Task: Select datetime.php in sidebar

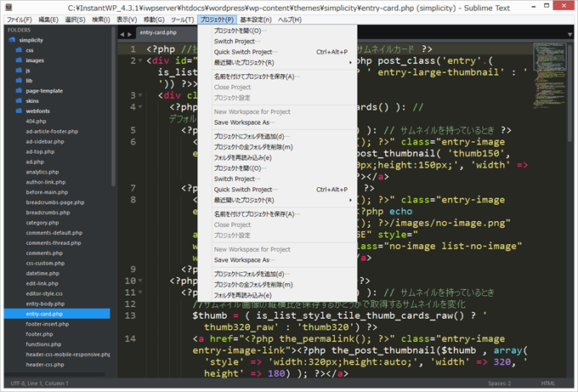Action: coord(42,273)
